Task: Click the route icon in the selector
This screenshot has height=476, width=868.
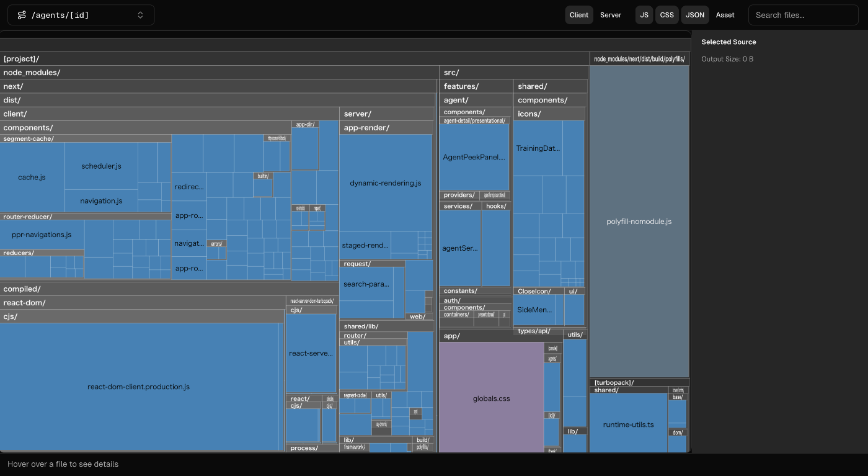Action: (x=22, y=15)
